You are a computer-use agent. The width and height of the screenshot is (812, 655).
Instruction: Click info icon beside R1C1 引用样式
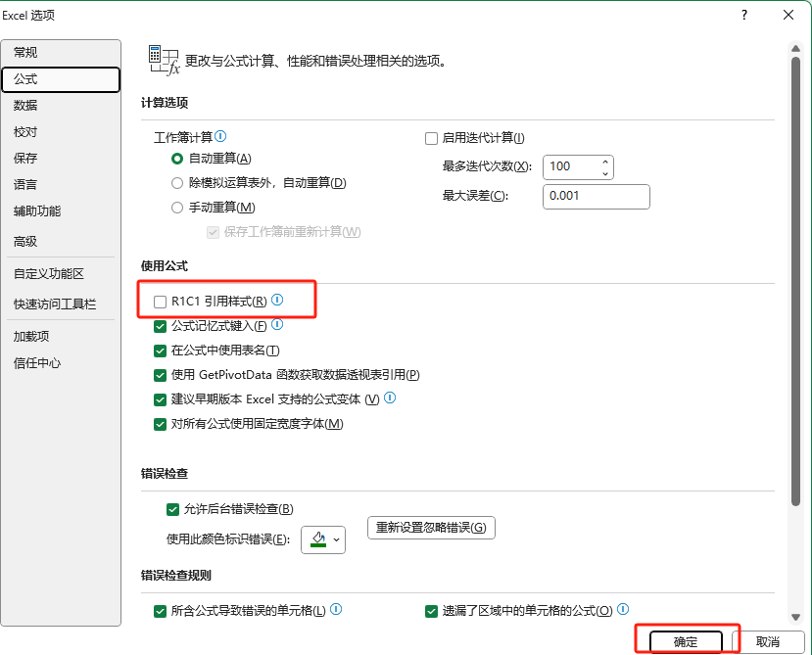277,300
